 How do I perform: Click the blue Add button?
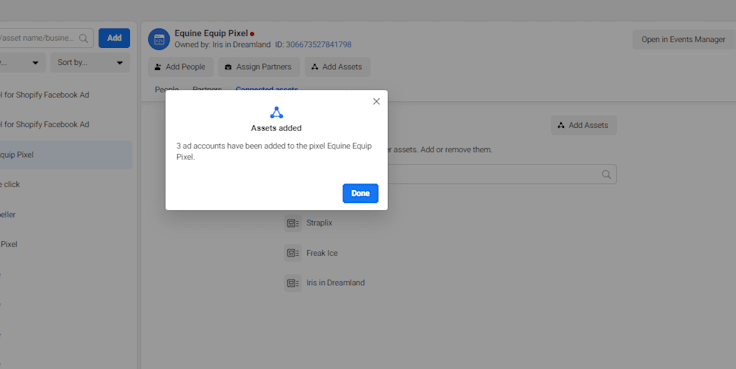tap(114, 38)
